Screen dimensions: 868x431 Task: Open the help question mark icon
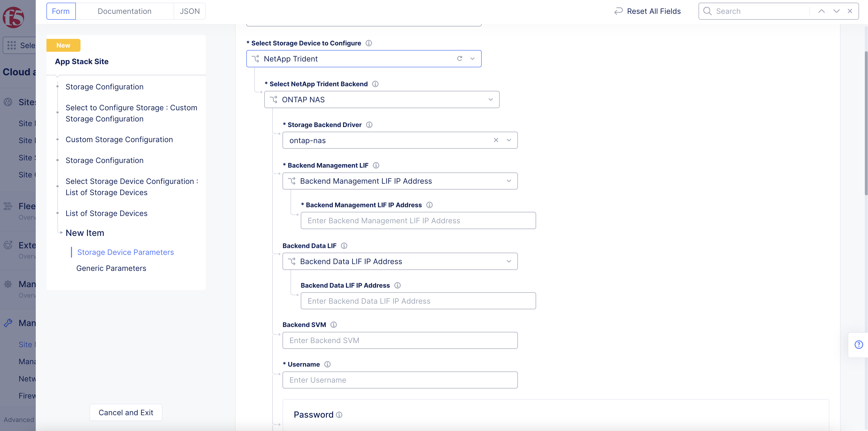[859, 345]
